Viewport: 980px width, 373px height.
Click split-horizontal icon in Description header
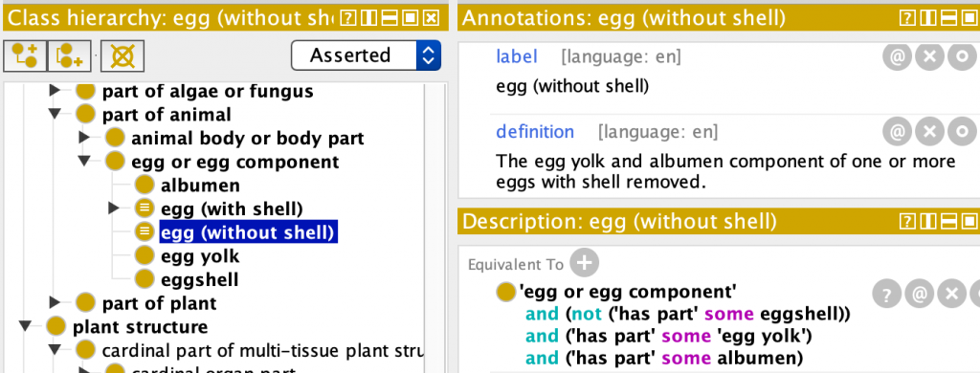tap(948, 221)
